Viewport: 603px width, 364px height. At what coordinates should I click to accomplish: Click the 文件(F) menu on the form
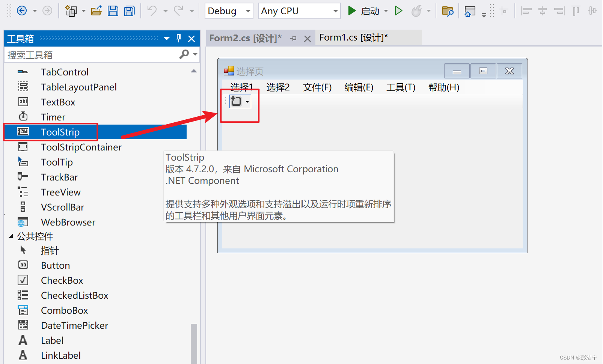[x=317, y=87]
